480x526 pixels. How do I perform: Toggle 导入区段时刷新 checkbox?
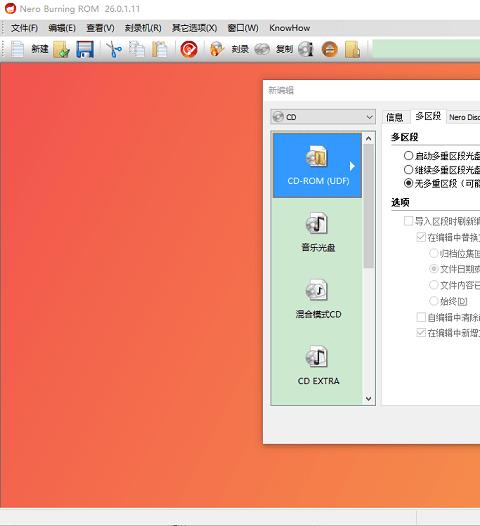[x=408, y=221]
